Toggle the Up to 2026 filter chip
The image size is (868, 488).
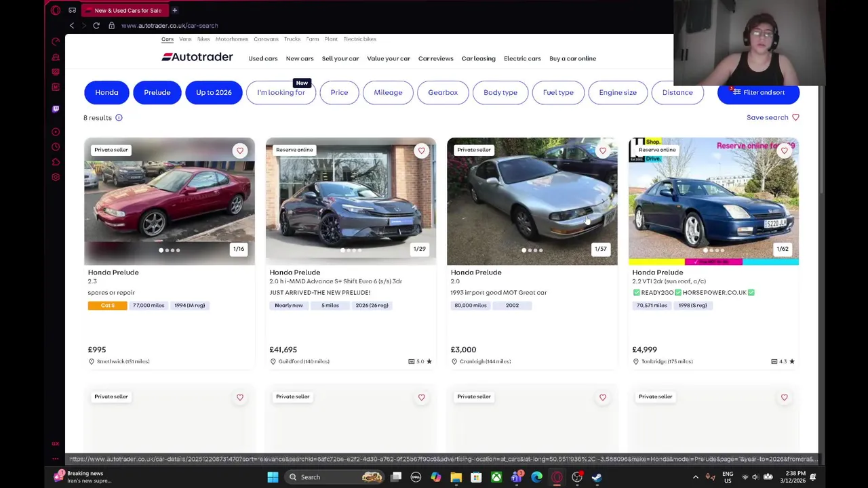(x=214, y=92)
